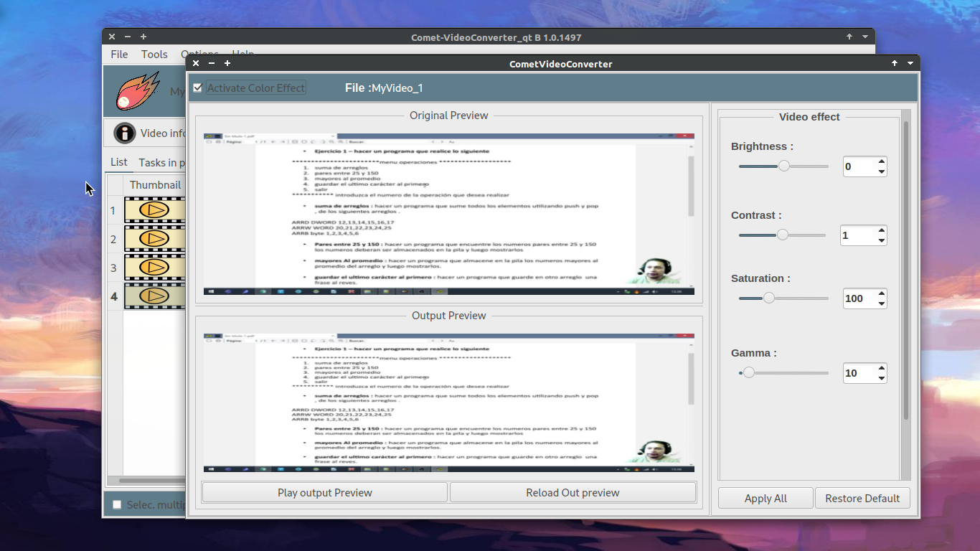Select film thumbnail in row 4
The image size is (980, 551).
coord(155,296)
